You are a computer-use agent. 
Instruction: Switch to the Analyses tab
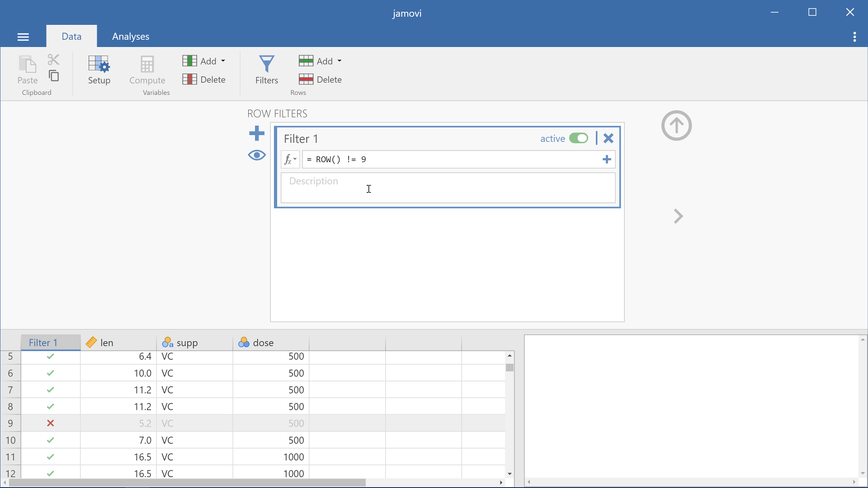tap(131, 36)
